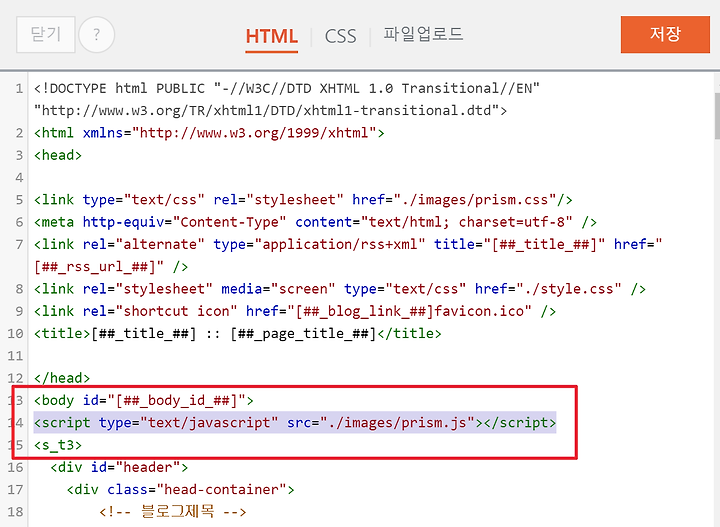Image resolution: width=720 pixels, height=527 pixels.
Task: Click the opening head tag on line 3
Action: coord(58,155)
